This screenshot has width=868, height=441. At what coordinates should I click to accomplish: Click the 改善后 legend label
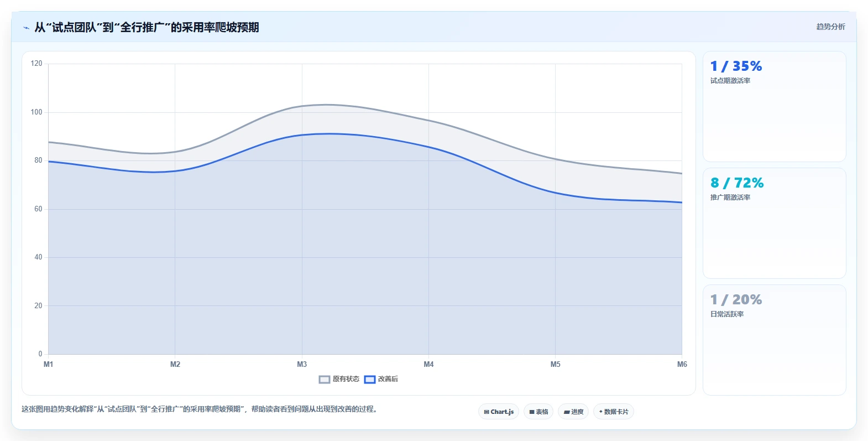pos(388,379)
